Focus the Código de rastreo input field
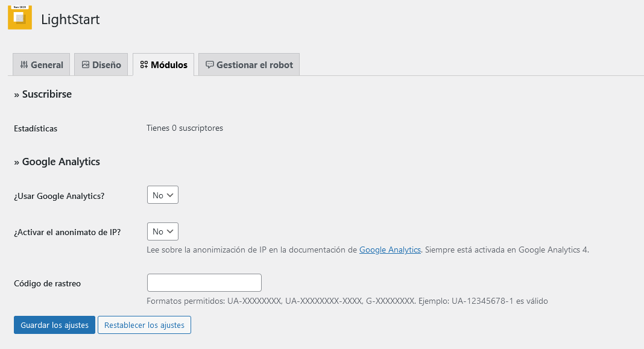 [204, 283]
